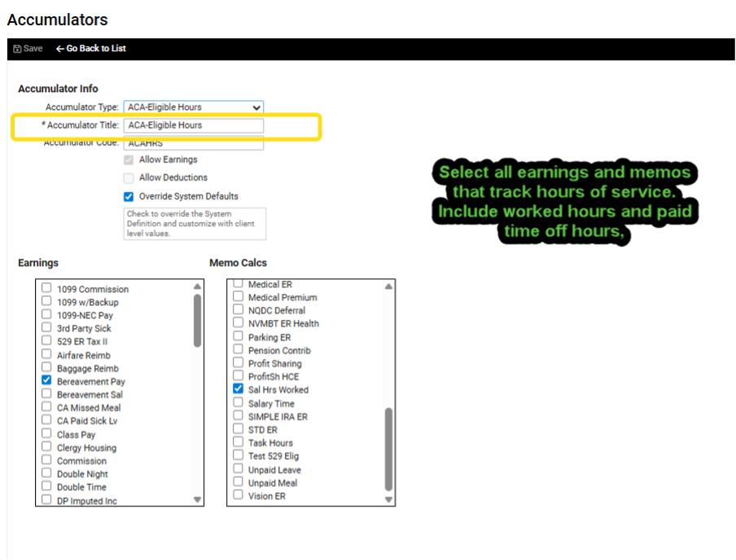
Task: Uncheck Override System Defaults checkbox
Action: [129, 196]
